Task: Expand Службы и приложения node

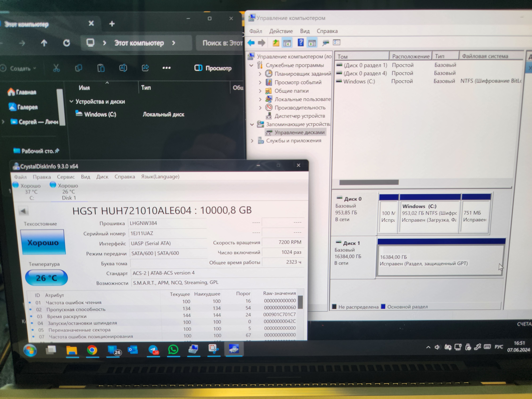Action: point(252,141)
